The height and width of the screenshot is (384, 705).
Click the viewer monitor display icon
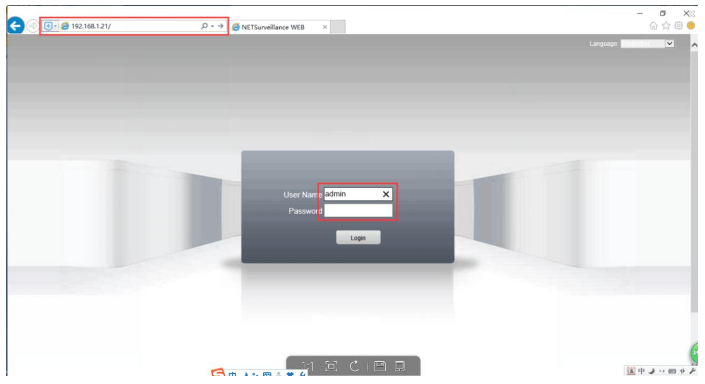coord(400,366)
